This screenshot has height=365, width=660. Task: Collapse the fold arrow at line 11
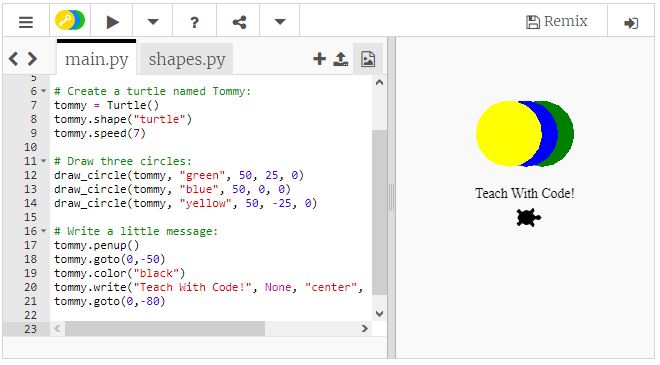pos(43,161)
